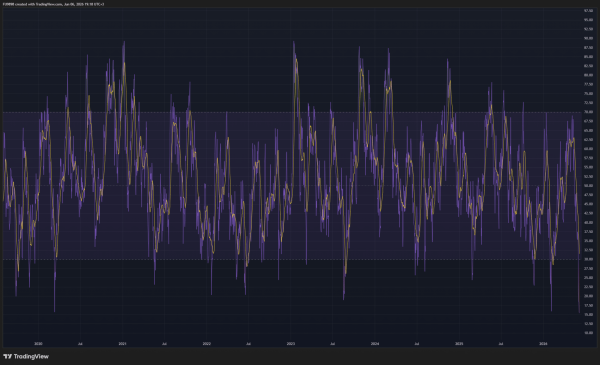This screenshot has height=365, width=600.
Task: Select the 2023 label on time axis
Action: (291, 344)
